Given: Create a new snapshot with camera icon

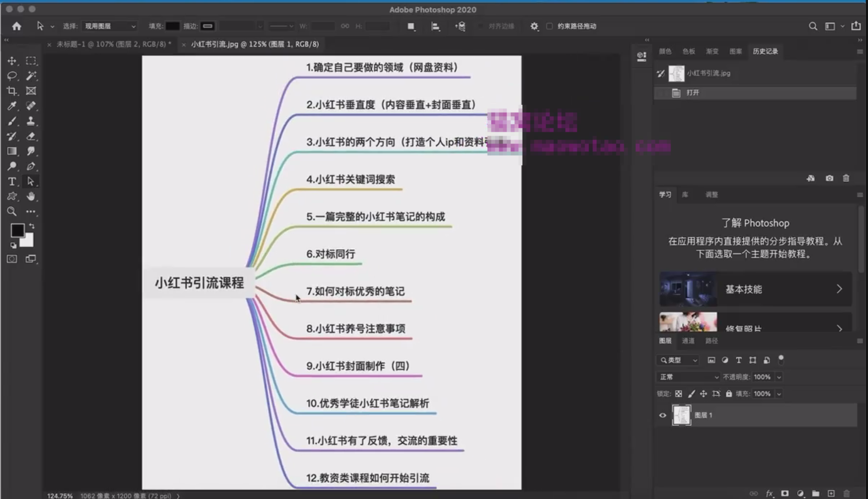Looking at the screenshot, I should point(830,178).
